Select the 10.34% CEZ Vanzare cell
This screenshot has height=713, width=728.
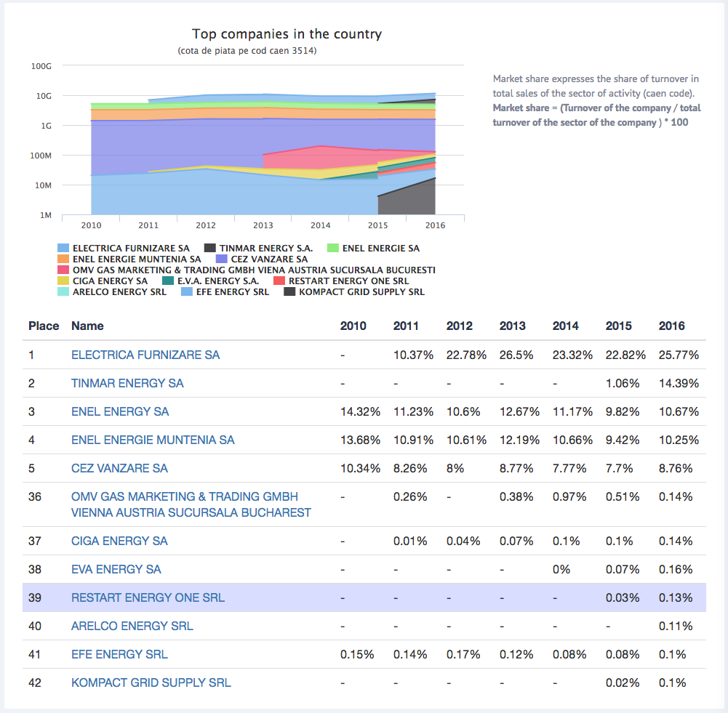360,468
